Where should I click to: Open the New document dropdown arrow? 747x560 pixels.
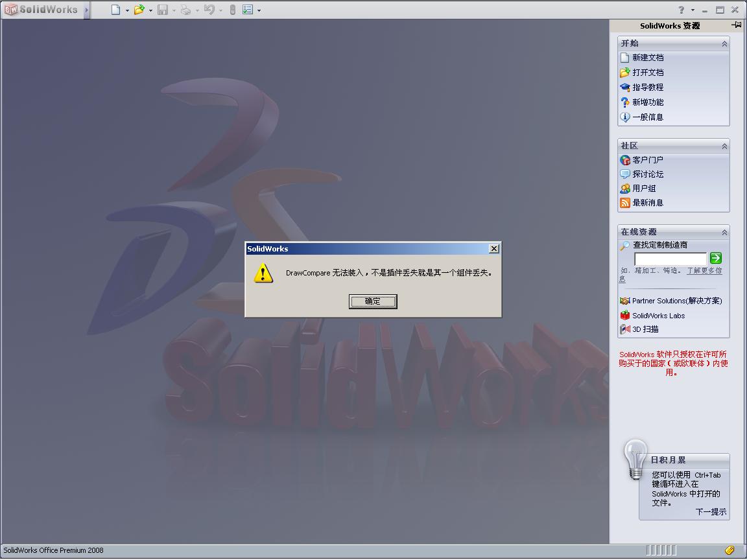pos(127,10)
